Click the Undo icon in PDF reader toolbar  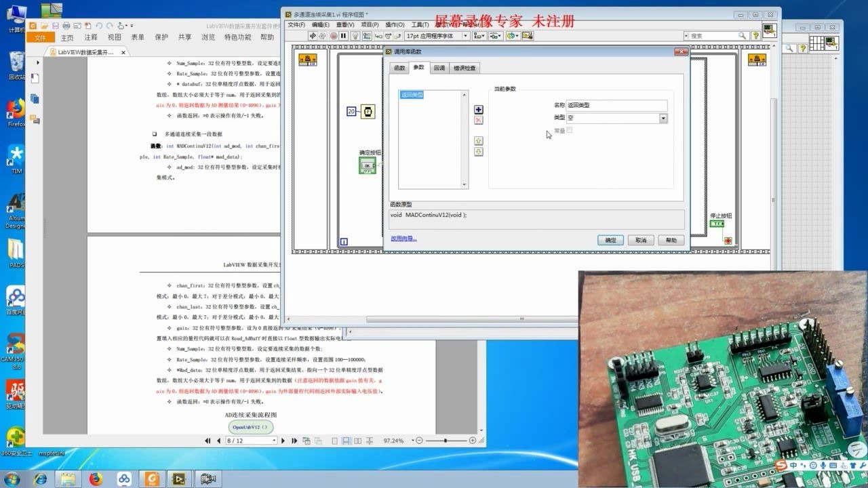pyautogui.click(x=99, y=25)
